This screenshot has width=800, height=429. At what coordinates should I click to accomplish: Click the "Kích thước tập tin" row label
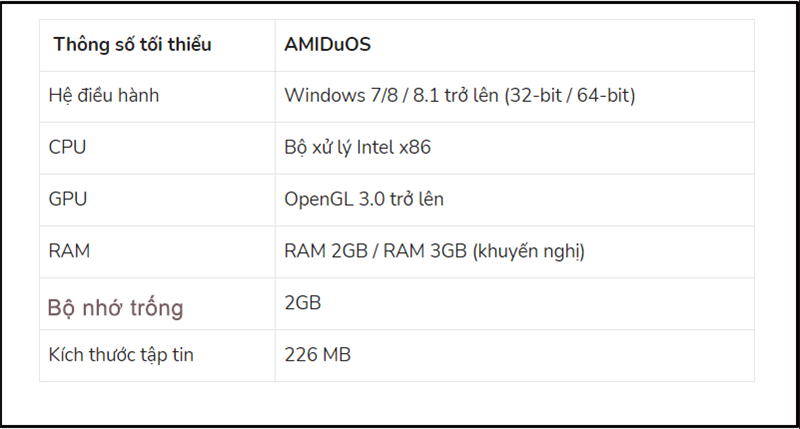(x=121, y=355)
